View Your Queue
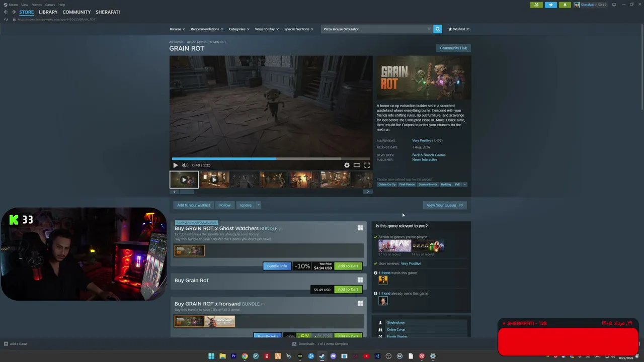Viewport: 644px width, 362px height. tap(445, 205)
